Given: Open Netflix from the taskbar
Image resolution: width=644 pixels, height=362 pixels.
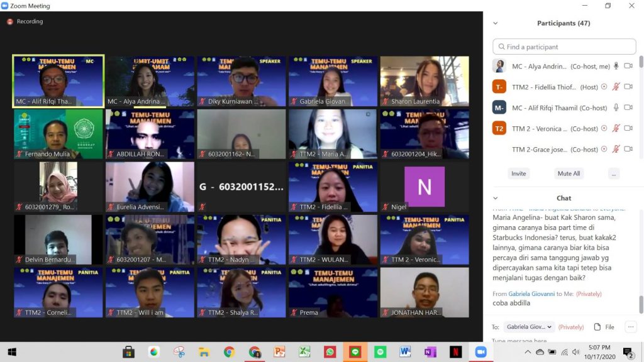Looking at the screenshot, I should 455,352.
